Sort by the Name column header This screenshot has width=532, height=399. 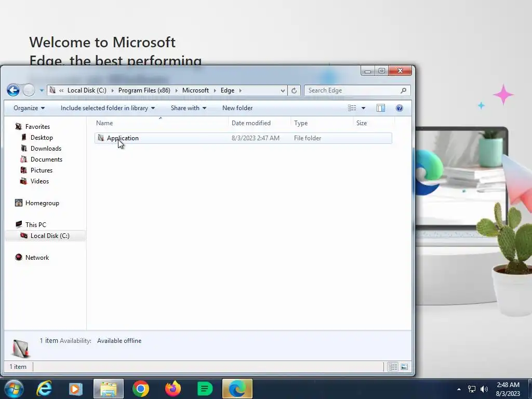(162, 123)
